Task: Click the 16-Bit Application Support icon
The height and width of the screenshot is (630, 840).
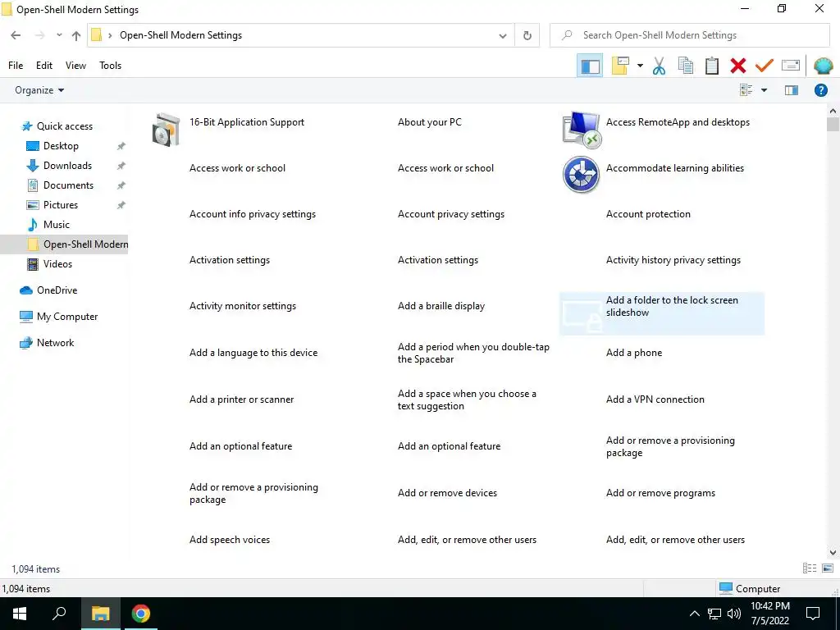Action: point(166,130)
